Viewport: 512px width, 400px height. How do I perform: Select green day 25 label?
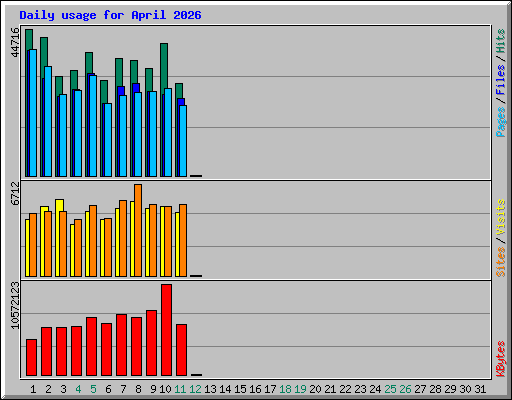pos(390,389)
